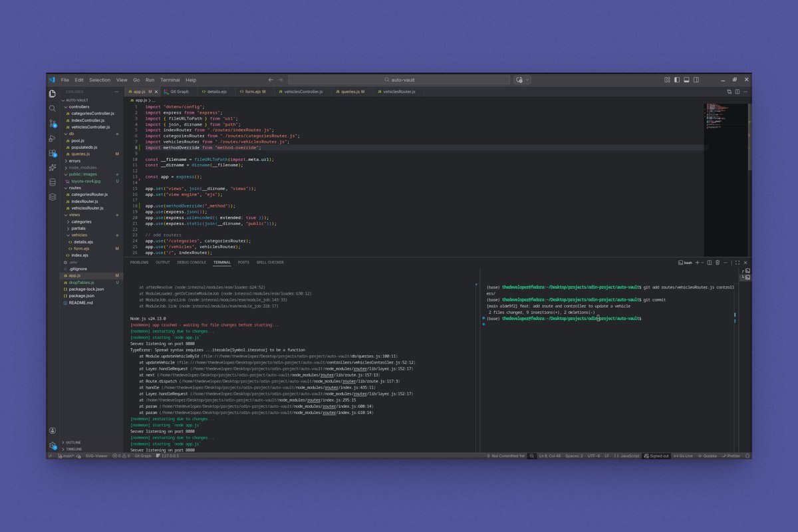Click Prettier in the status bar
Image resolution: width=798 pixels, height=532 pixels.
[731, 456]
